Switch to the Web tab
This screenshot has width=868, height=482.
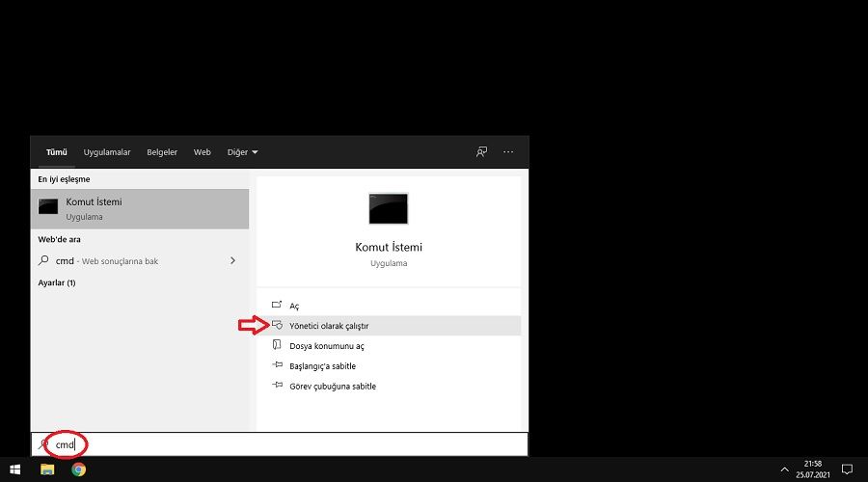pos(203,152)
